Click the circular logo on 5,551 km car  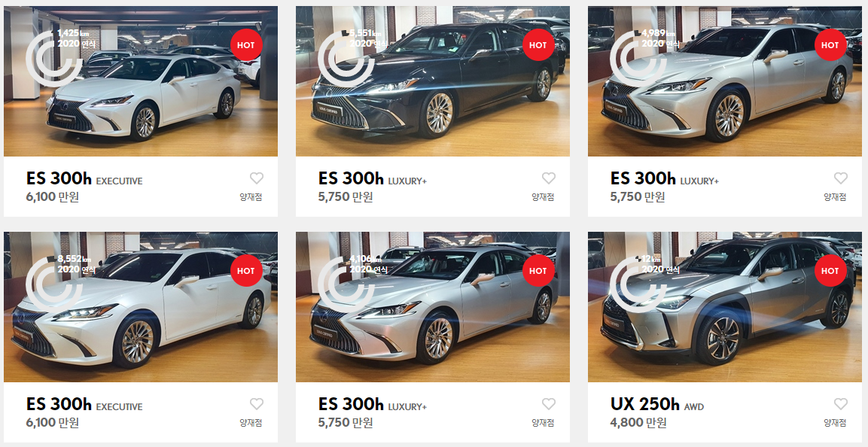346,59
